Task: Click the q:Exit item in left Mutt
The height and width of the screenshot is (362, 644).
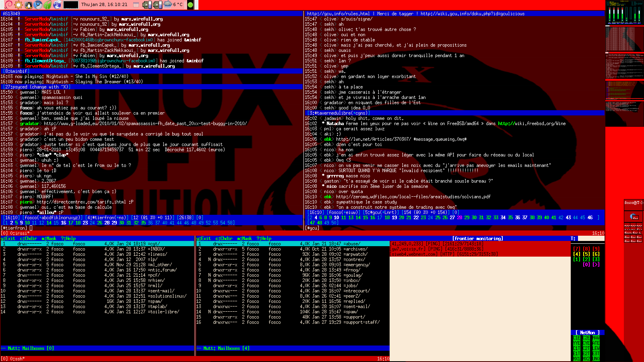Action: pyautogui.click(x=8, y=239)
